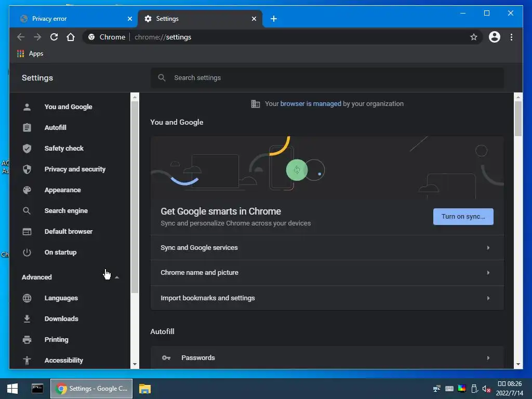Collapse the Advanced section arrow

point(117,277)
